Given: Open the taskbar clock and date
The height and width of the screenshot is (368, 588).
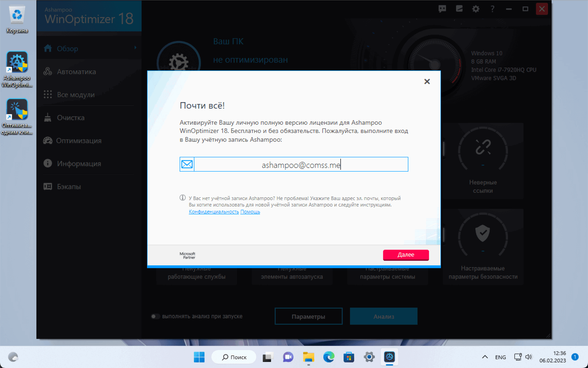Looking at the screenshot, I should (553, 357).
